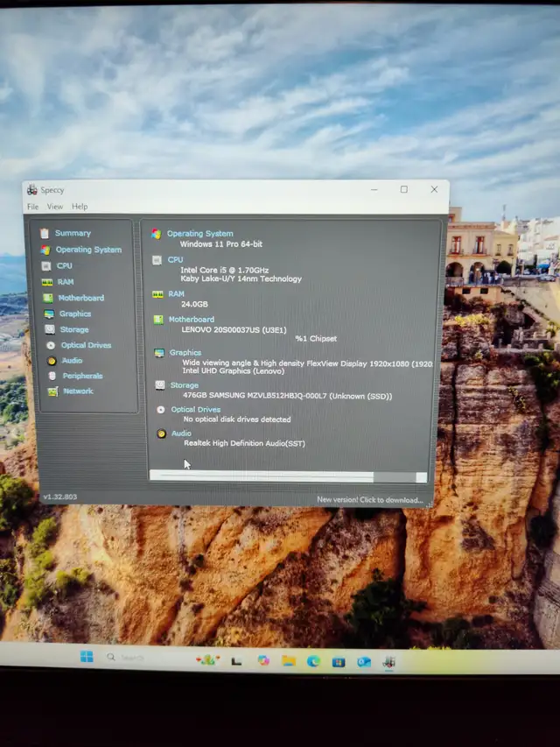This screenshot has width=560, height=747.
Task: Click 'Intel UHD Graphics (Lenovo)' text
Action: point(234,370)
